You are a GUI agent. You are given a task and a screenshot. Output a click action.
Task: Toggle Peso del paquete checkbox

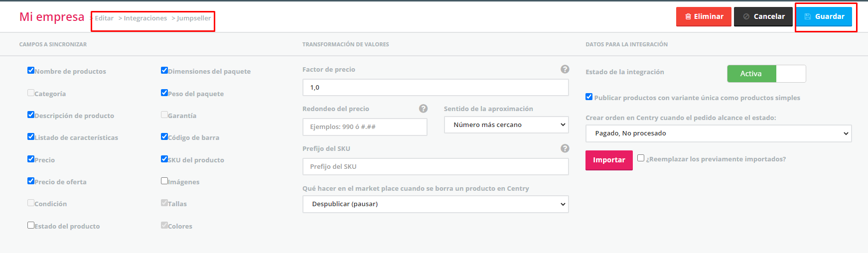[x=164, y=93]
